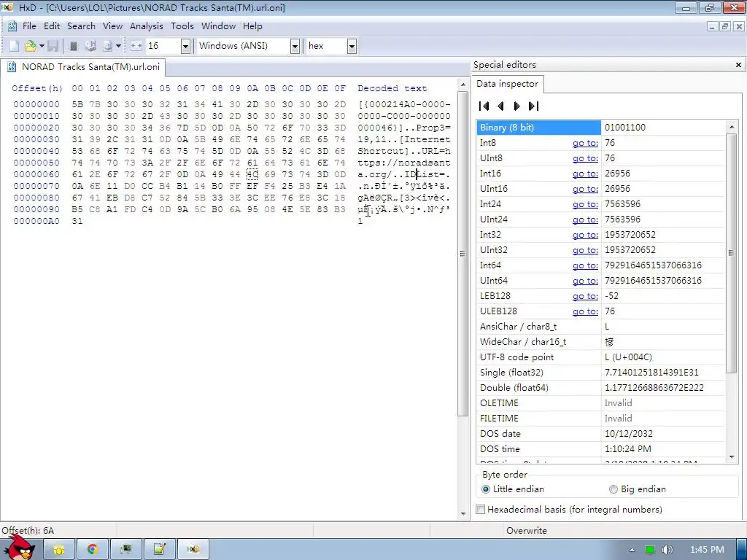This screenshot has height=560, width=747.
Task: Click the AnsiChar / char8_t row
Action: click(x=600, y=327)
